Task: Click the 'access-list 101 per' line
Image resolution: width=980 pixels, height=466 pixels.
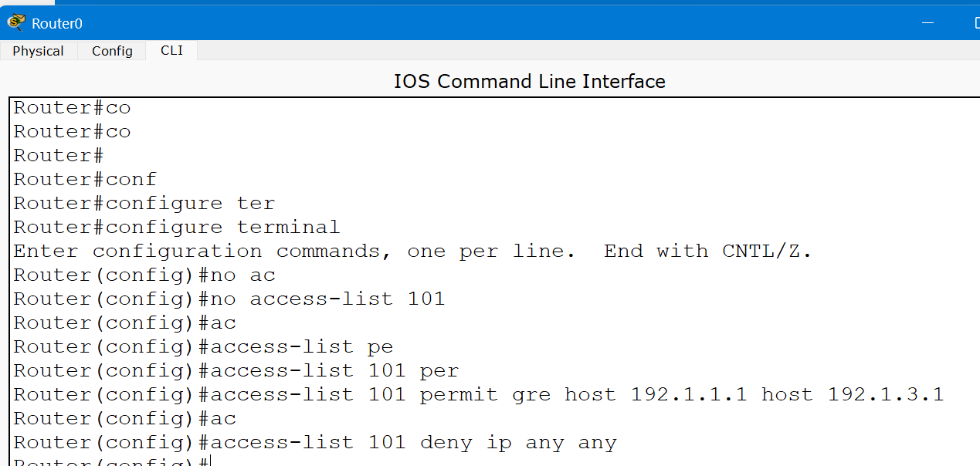Action: 236,371
